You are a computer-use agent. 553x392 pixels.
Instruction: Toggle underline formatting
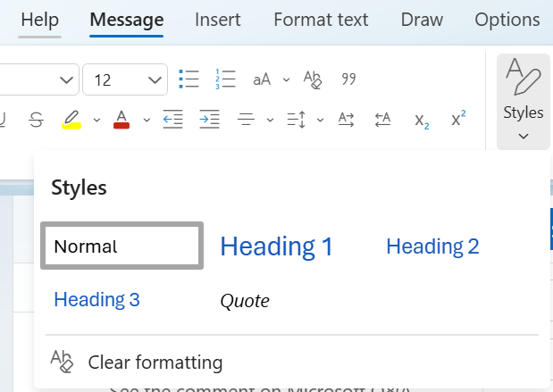click(x=2, y=120)
